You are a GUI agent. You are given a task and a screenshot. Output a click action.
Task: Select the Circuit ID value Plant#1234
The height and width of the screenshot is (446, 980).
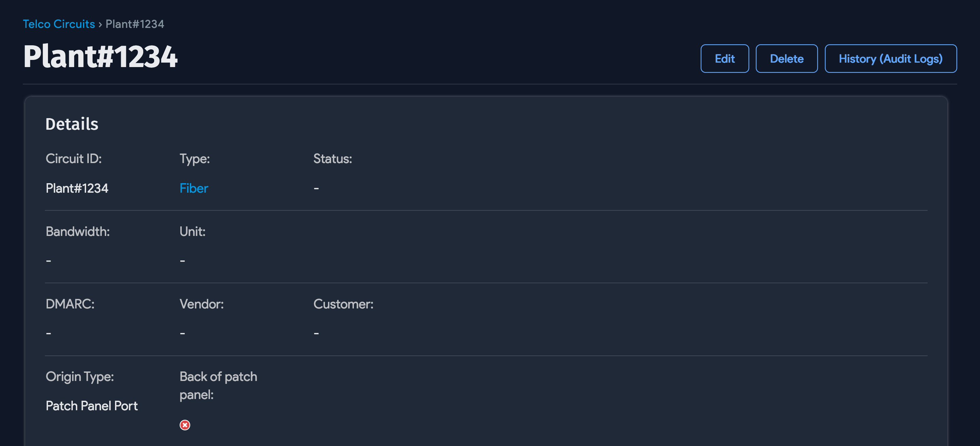[77, 188]
